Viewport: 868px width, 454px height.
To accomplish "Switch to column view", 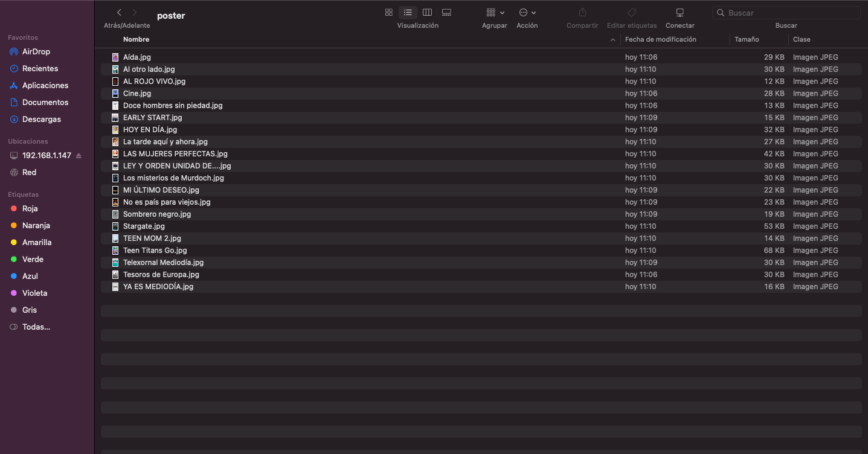I will click(x=427, y=13).
